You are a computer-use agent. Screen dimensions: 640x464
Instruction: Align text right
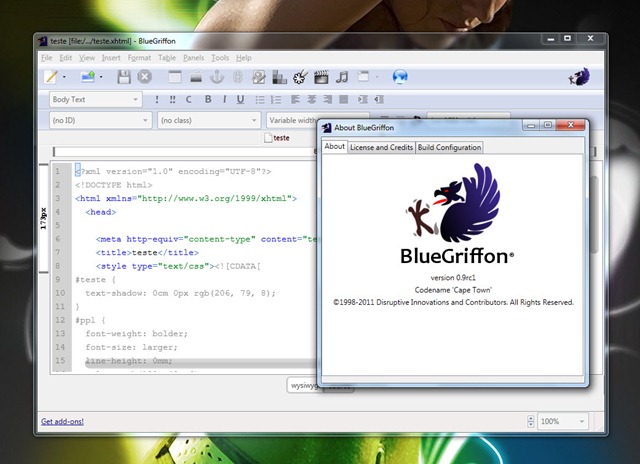tap(328, 100)
